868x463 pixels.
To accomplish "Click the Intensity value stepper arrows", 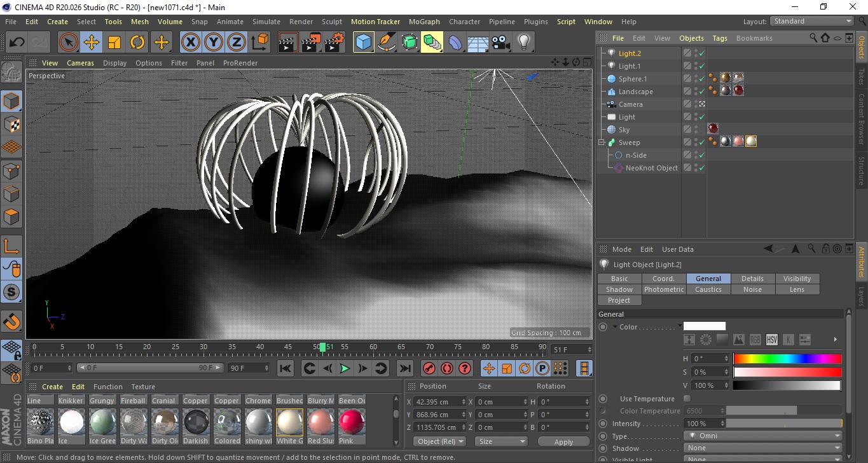I will tap(722, 424).
